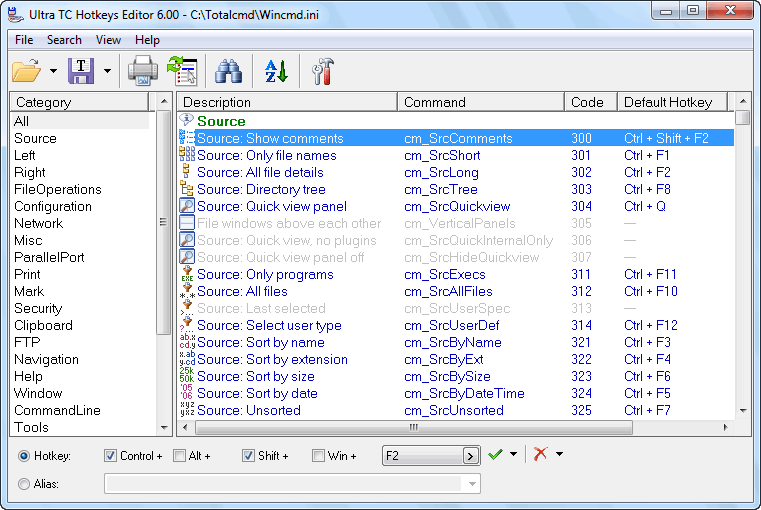The image size is (761, 510).
Task: Click the green checkmark apply icon
Action: [x=495, y=455]
